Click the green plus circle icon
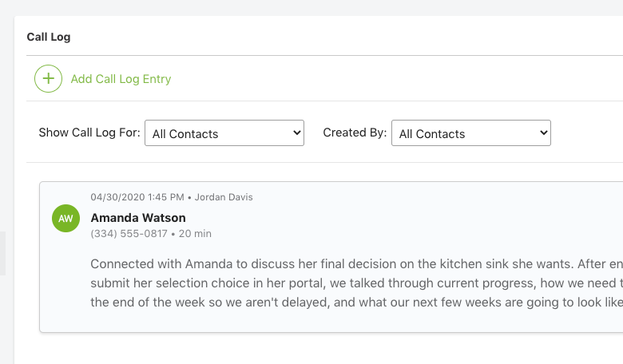 [x=48, y=79]
